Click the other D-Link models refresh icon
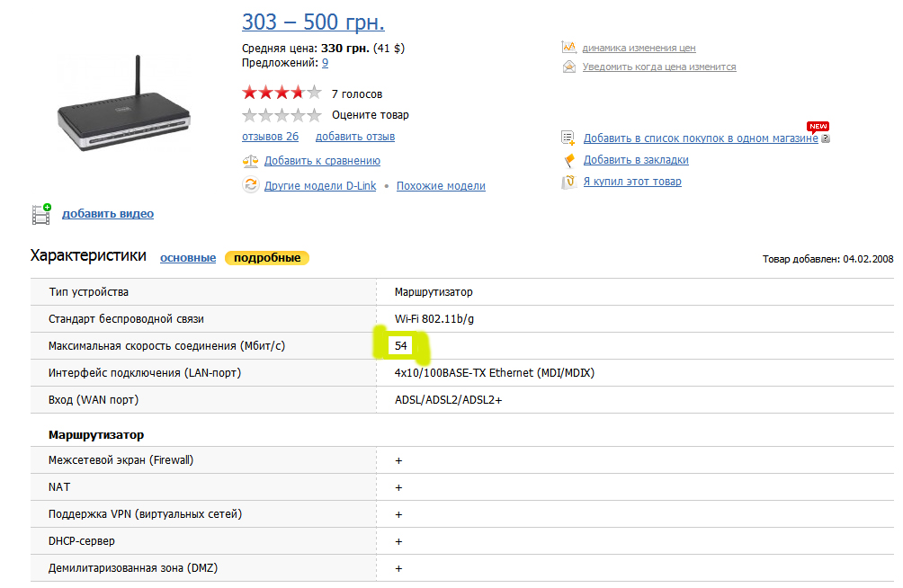The image size is (903, 588). [250, 185]
